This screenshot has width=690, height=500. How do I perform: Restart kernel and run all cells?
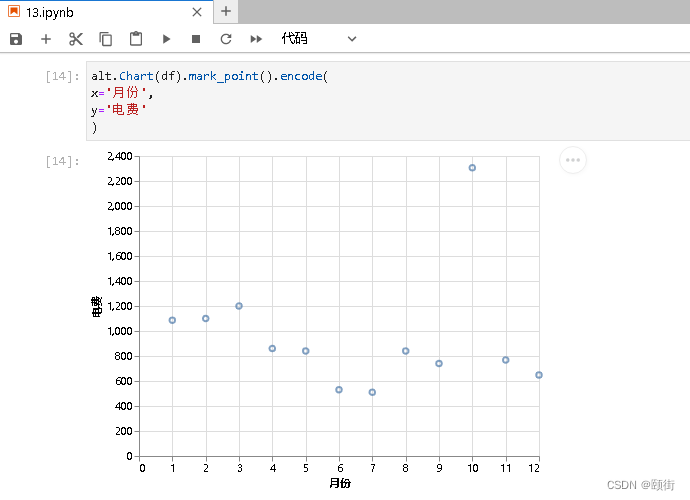(x=256, y=39)
